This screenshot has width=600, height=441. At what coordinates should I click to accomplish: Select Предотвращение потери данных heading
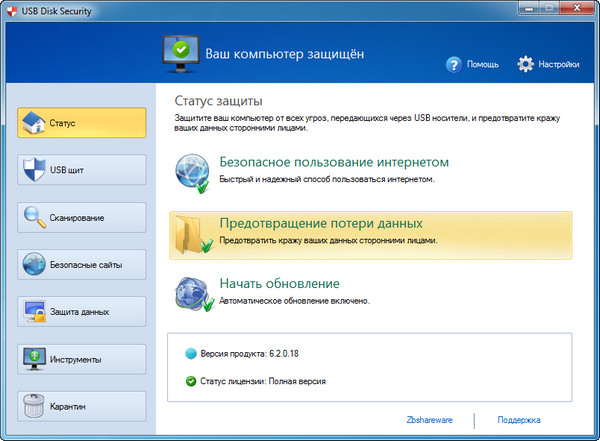pyautogui.click(x=320, y=223)
